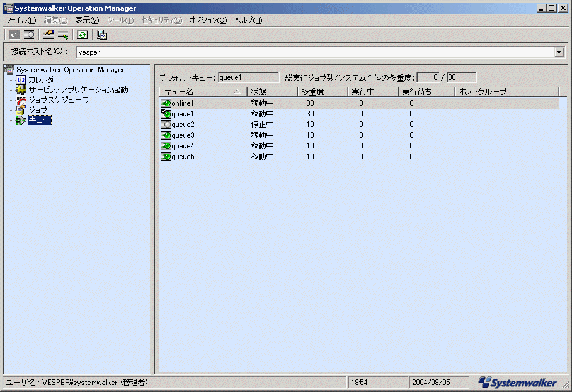Viewport: 572px width, 392px height.
Task: Click the total running jobs field showing 0
Action: tap(428, 77)
